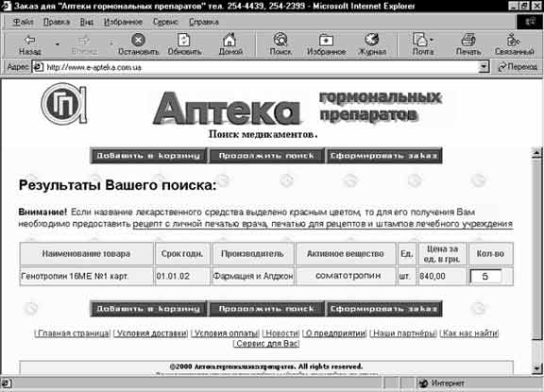Click the Интернет zone status icon
The height and width of the screenshot is (392, 544).
click(x=423, y=383)
